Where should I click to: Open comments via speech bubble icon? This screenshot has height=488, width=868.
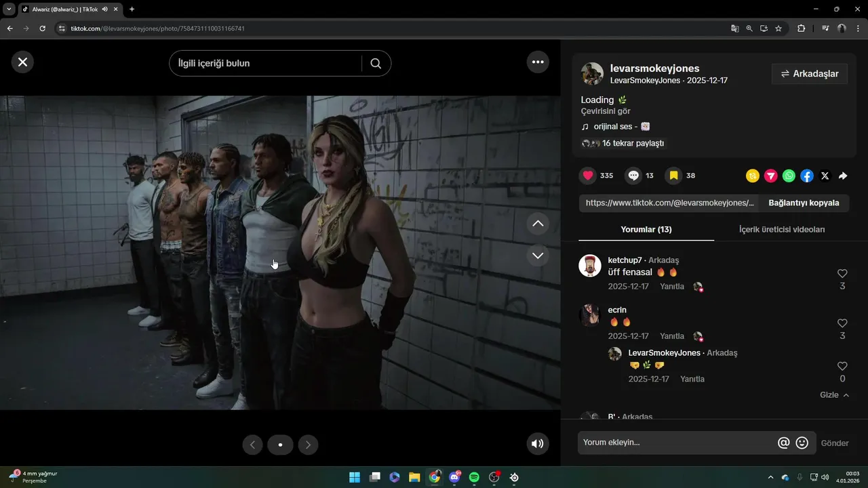(633, 176)
